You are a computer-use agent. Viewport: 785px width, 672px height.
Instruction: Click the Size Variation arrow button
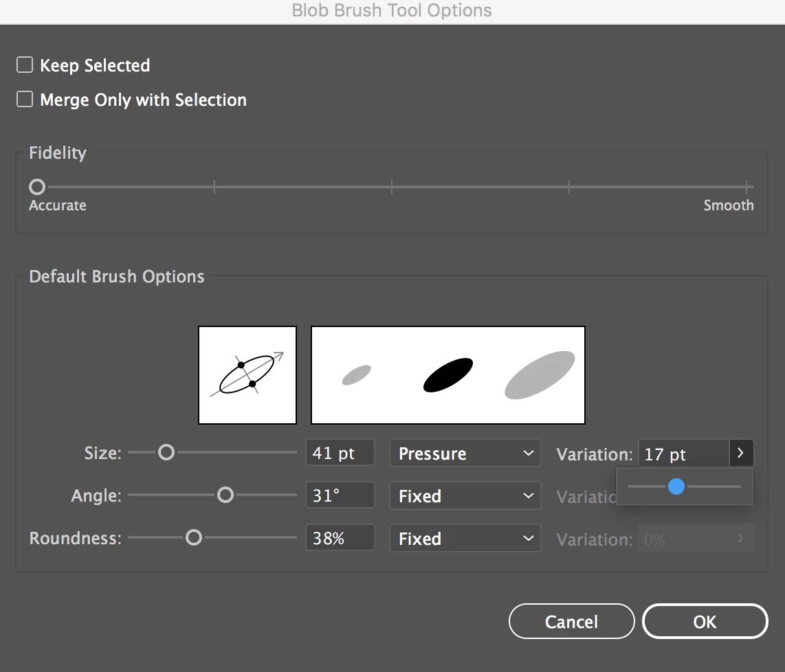[x=741, y=453]
